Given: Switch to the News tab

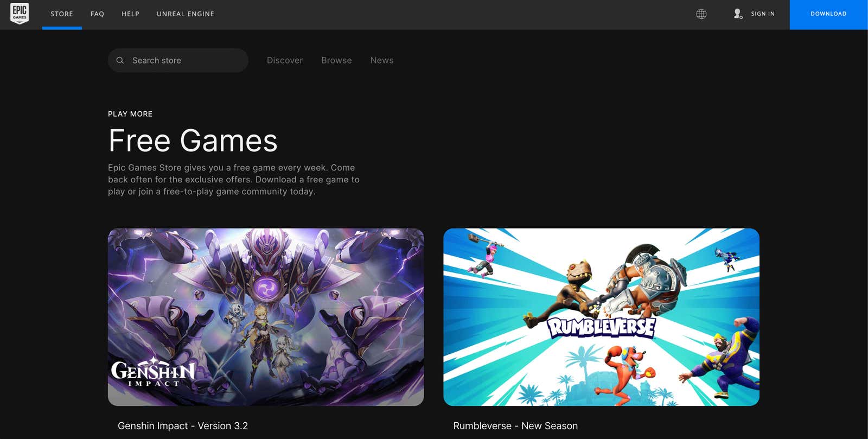Looking at the screenshot, I should tap(382, 60).
